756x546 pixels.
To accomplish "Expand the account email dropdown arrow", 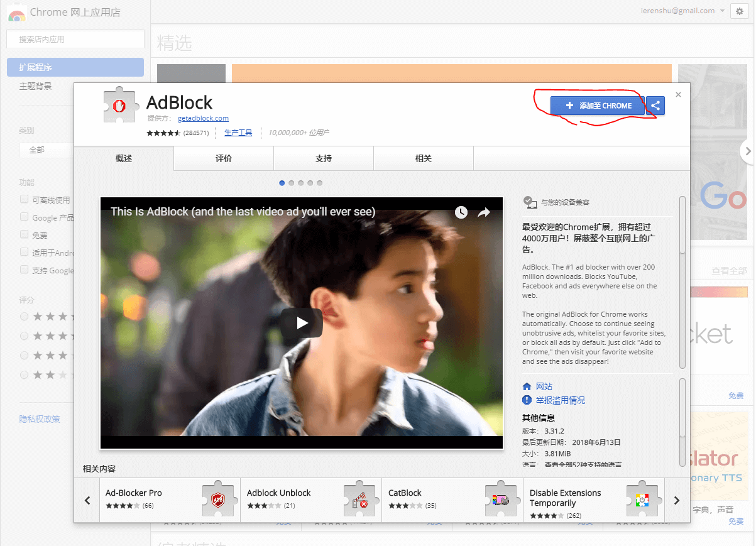I will [x=722, y=11].
